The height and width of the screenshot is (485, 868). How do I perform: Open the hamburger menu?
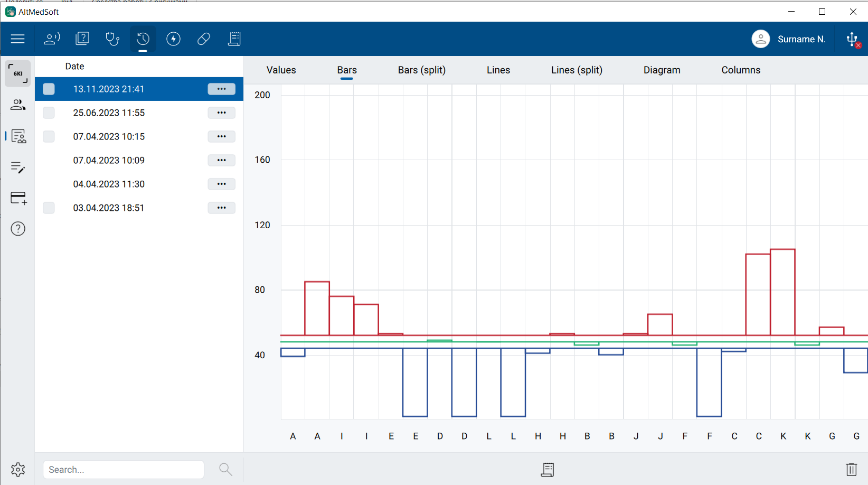pyautogui.click(x=17, y=39)
